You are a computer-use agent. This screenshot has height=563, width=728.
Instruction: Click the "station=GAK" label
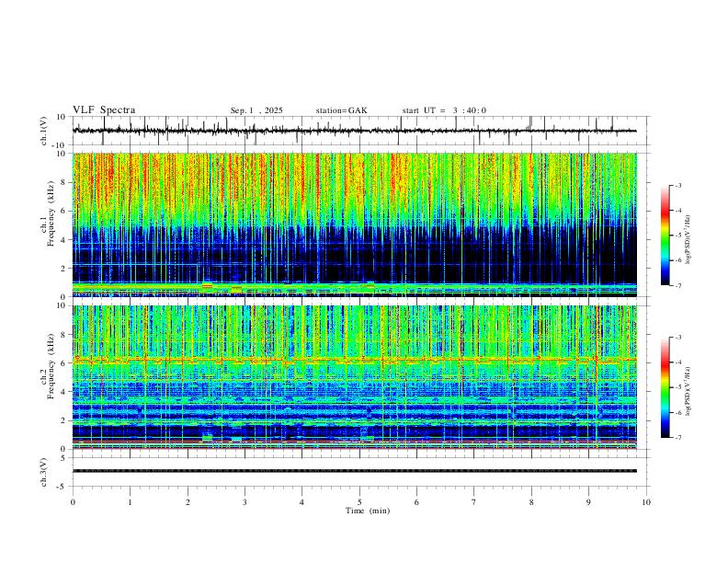pyautogui.click(x=341, y=110)
